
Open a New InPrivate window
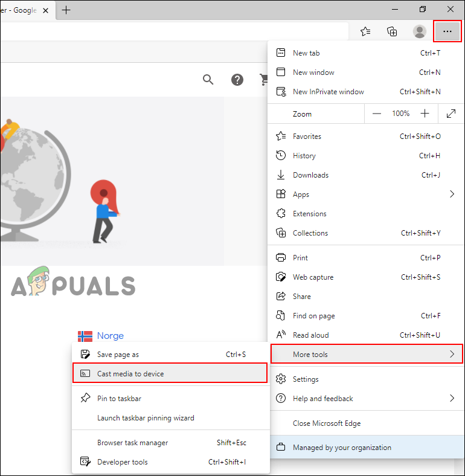[366, 92]
